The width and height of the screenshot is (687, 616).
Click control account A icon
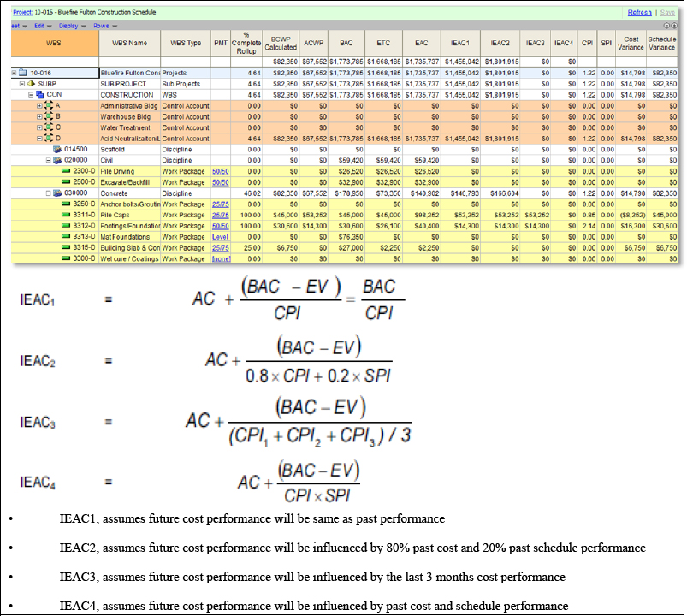(x=48, y=105)
